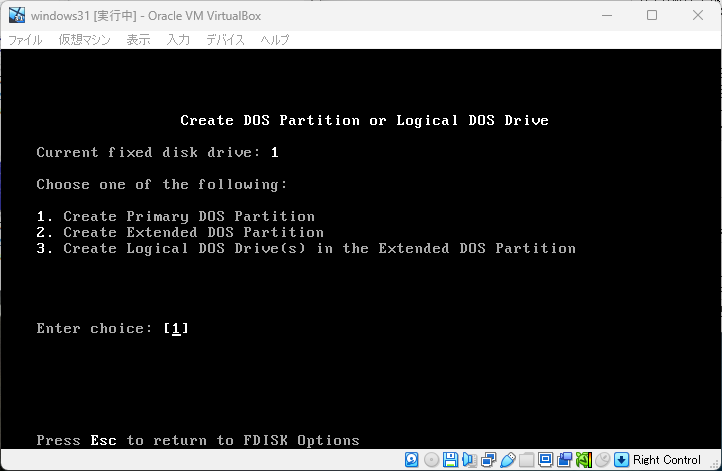
Task: Click the Enter choice input field
Action: (x=176, y=328)
